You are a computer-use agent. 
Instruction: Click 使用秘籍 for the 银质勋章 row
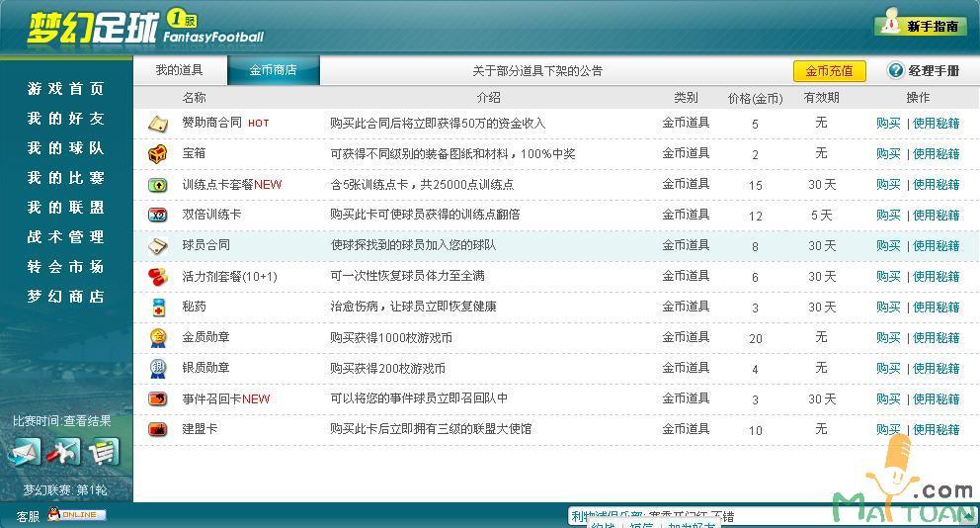pos(936,369)
